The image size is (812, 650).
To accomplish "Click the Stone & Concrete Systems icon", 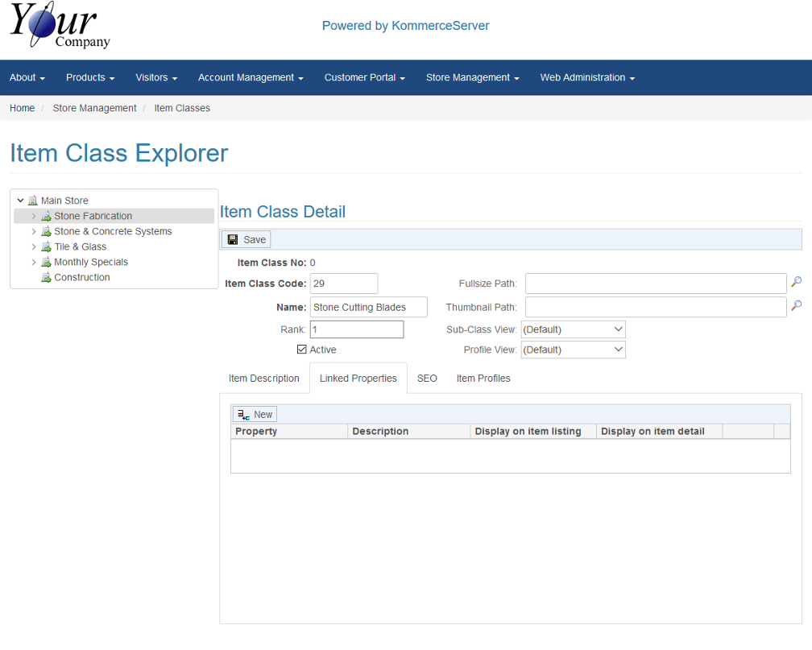I will click(46, 231).
